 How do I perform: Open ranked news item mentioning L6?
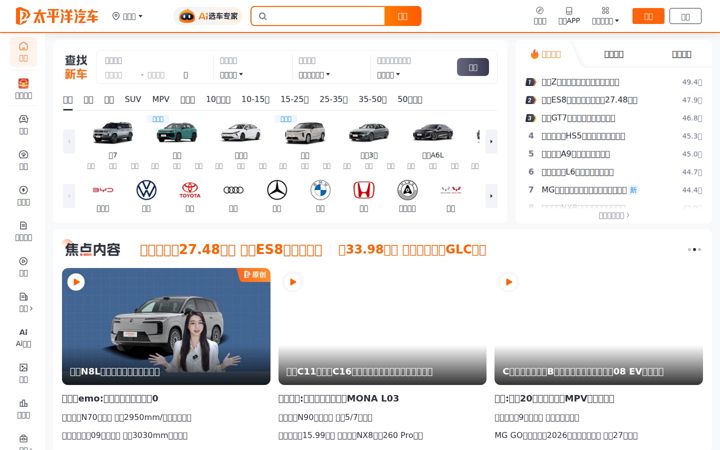coord(577,172)
